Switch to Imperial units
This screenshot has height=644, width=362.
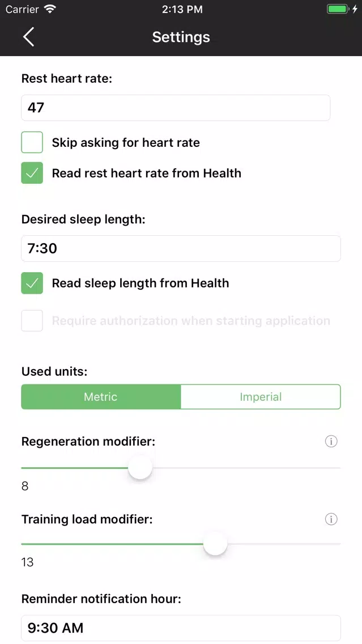tap(261, 397)
